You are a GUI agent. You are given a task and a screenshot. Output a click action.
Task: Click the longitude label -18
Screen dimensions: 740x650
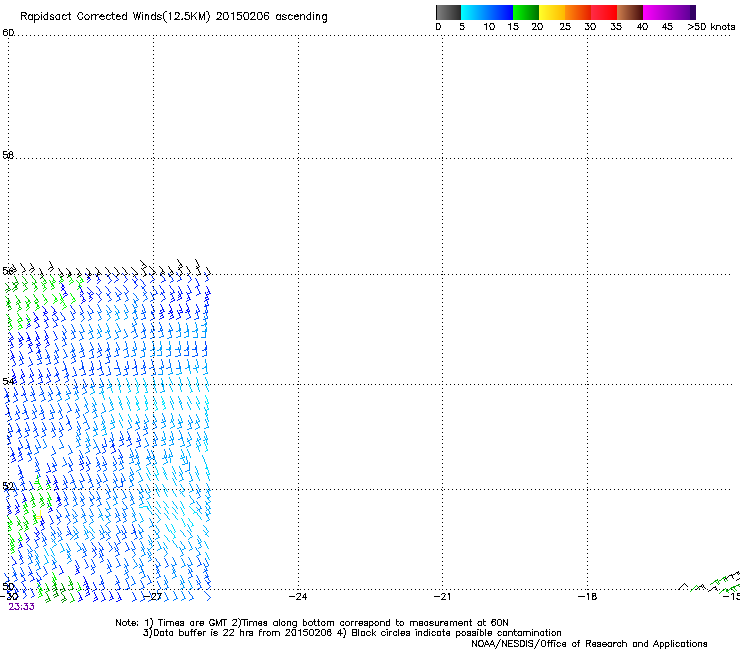click(587, 597)
